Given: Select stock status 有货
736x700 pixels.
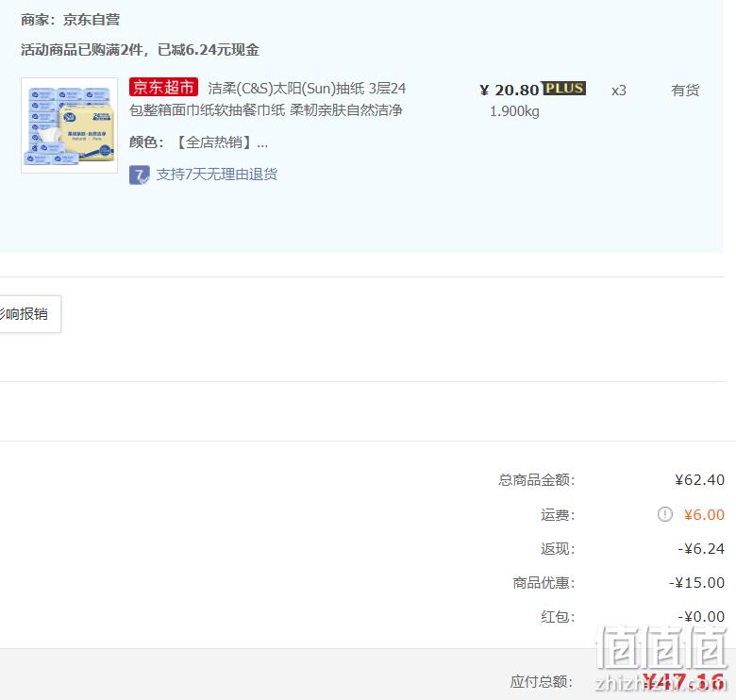Looking at the screenshot, I should pos(685,90).
